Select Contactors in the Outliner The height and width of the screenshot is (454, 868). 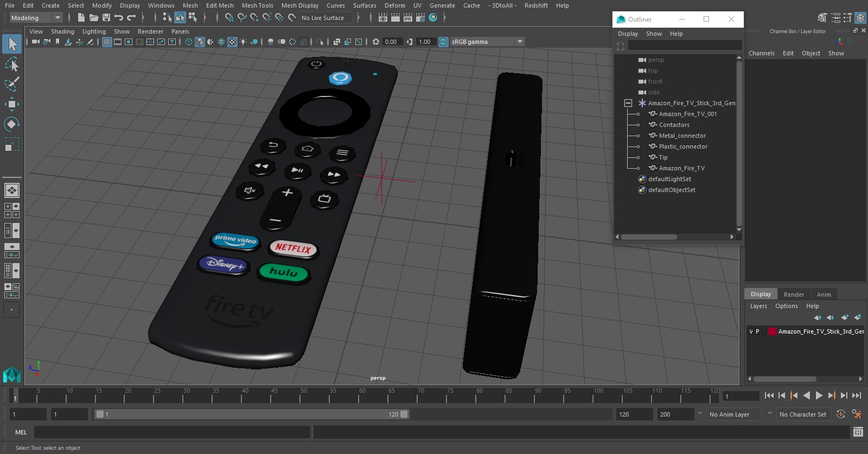[674, 125]
